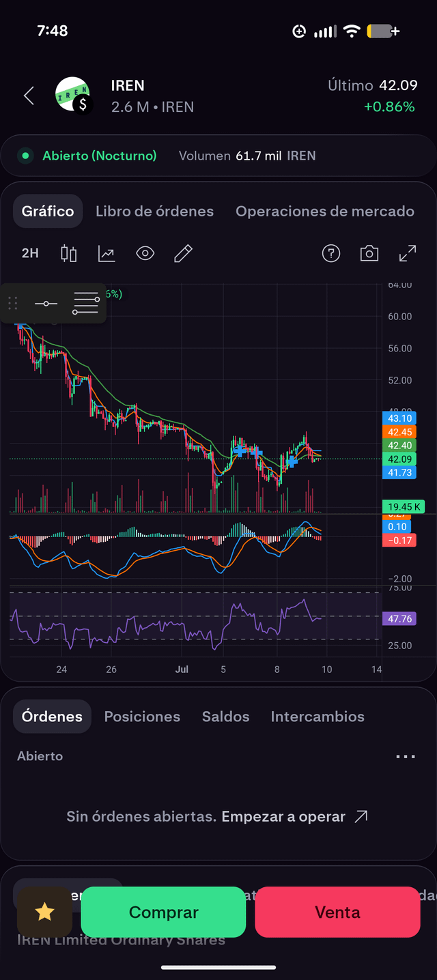Open the Saldos tab
437x980 pixels.
[x=225, y=717]
